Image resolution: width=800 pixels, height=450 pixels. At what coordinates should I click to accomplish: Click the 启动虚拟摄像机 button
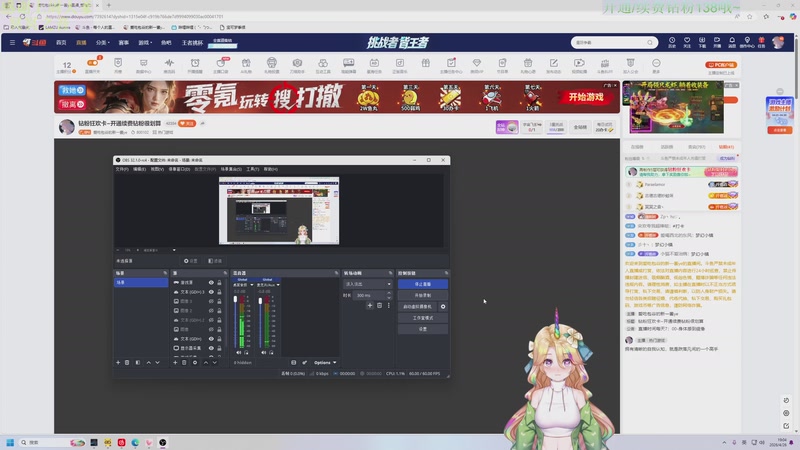click(x=417, y=307)
